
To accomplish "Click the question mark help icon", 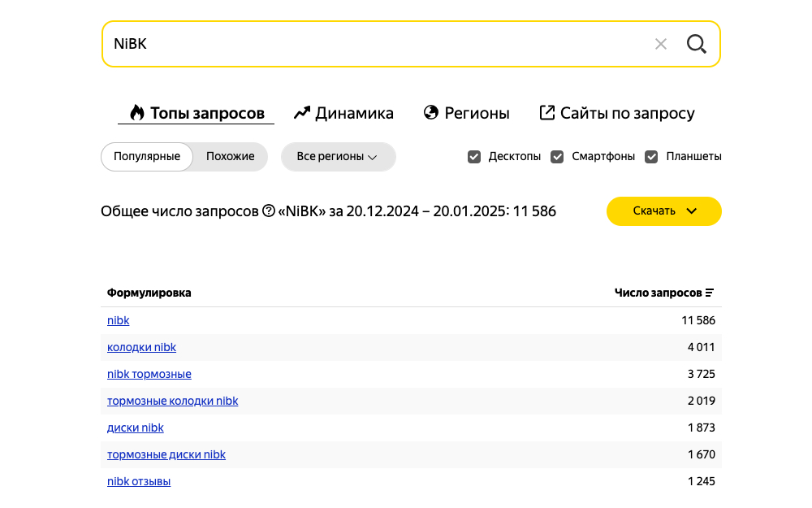I will coord(269,211).
